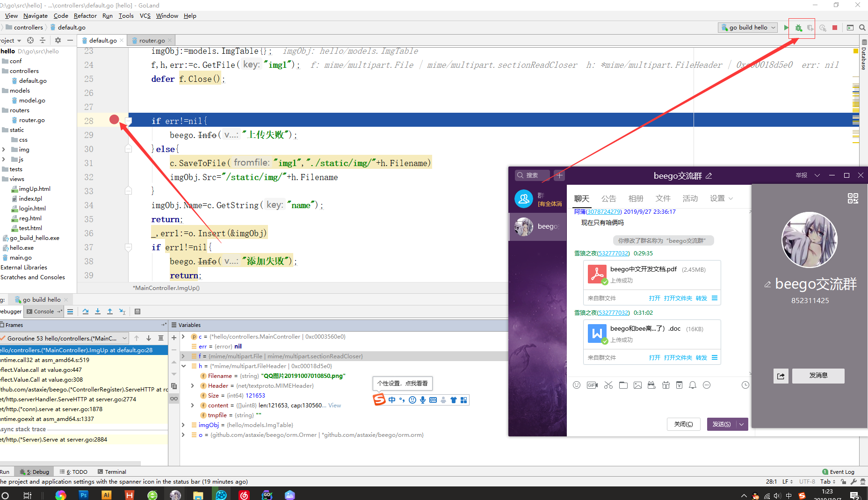Click the bell notification icon in QQ
The height and width of the screenshot is (500, 868).
coord(693,385)
